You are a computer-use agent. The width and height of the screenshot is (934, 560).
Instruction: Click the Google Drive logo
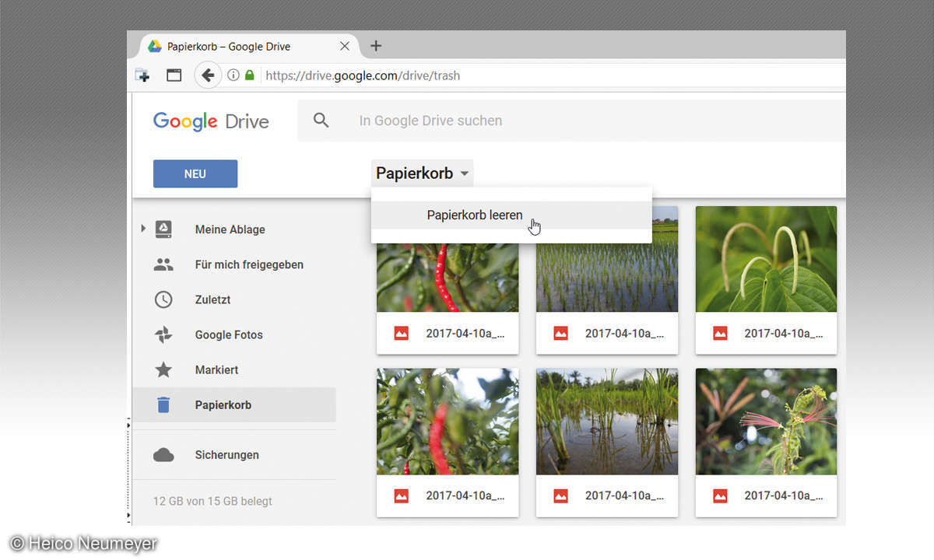[211, 121]
